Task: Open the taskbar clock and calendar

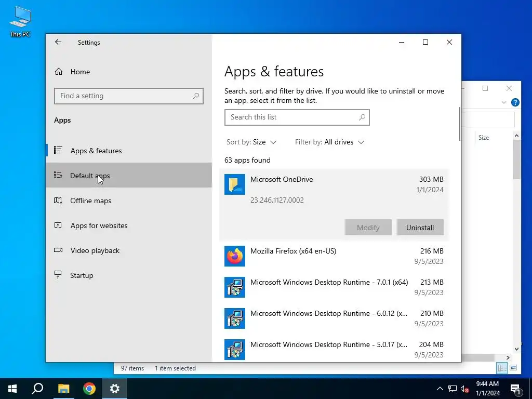Action: coord(487,389)
